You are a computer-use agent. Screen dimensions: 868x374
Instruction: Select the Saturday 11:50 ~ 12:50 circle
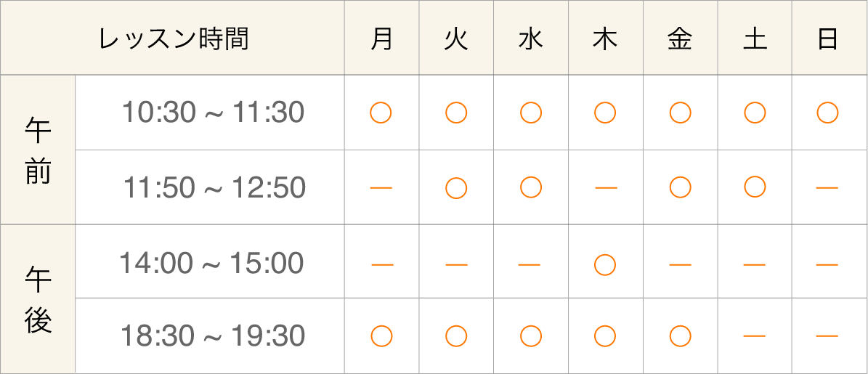pyautogui.click(x=755, y=187)
